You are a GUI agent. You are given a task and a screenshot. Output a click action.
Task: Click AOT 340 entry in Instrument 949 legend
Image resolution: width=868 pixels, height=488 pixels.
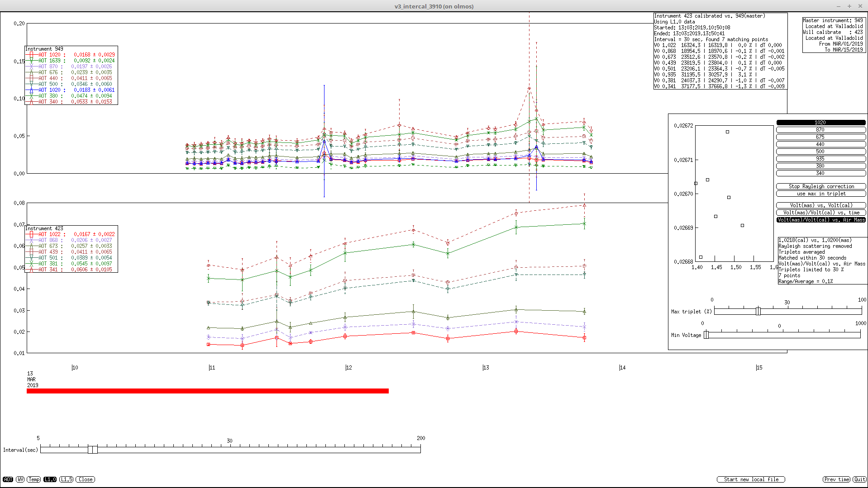(x=71, y=102)
